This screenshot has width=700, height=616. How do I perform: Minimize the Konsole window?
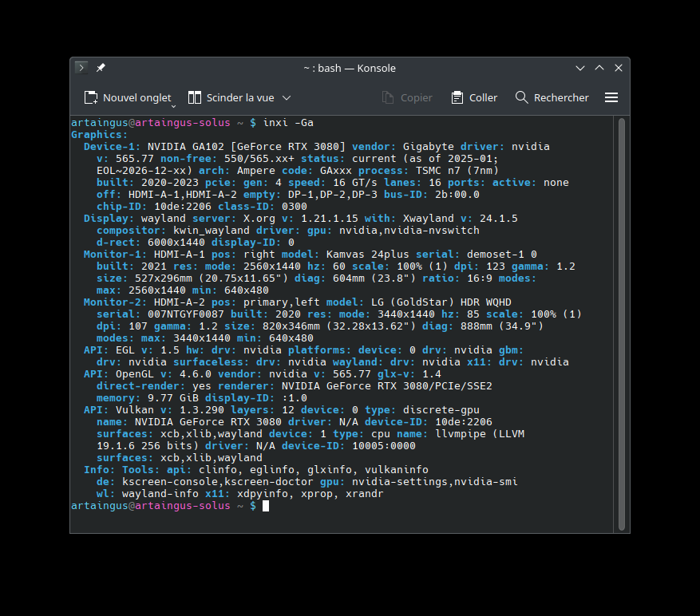580,68
